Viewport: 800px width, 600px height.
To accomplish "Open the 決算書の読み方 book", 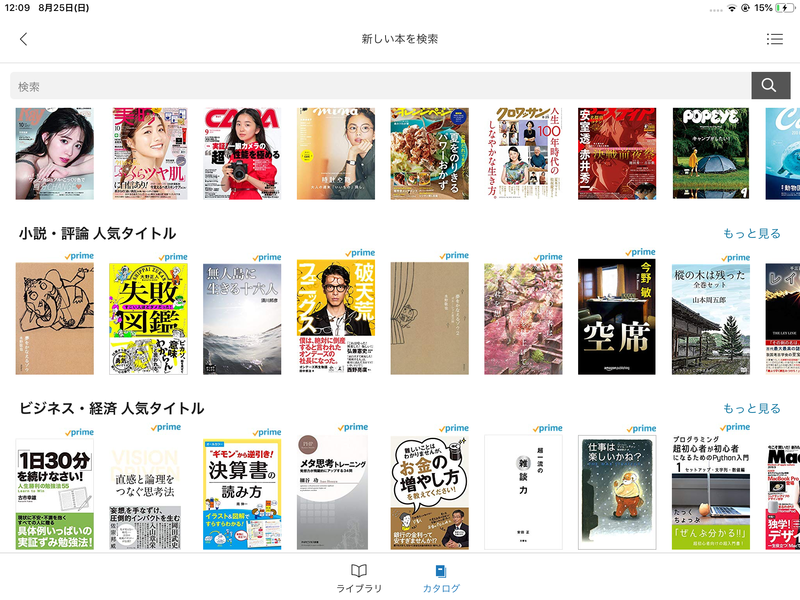I will click(x=242, y=494).
